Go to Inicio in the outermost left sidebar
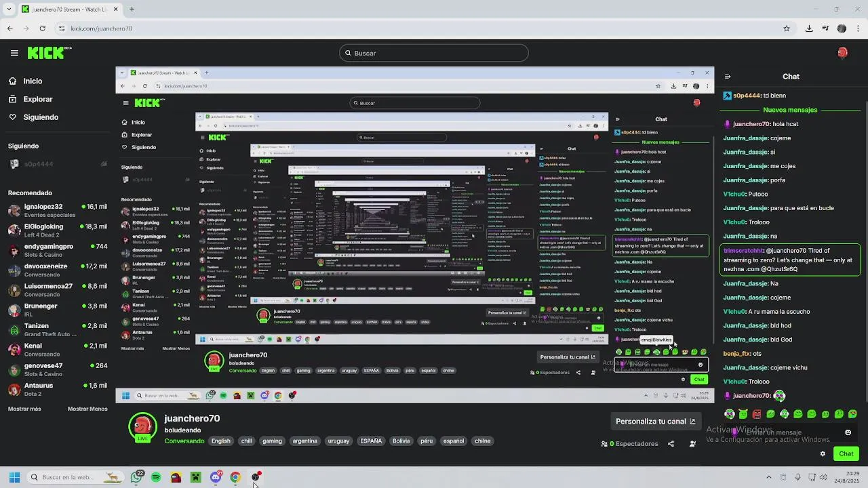The image size is (868, 488). coord(25,81)
